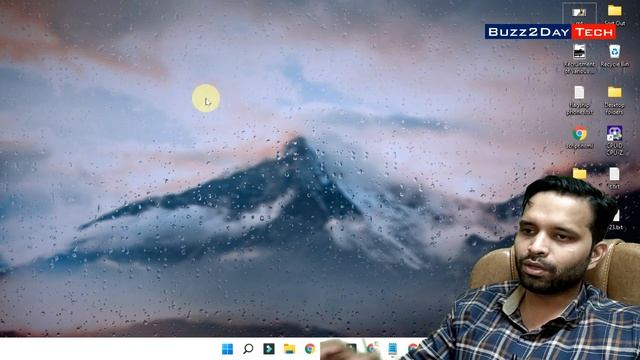Image resolution: width=640 pixels, height=360 pixels.
Task: Open Google Chrome beside File Explorer on the taskbar
Action: pos(310,349)
